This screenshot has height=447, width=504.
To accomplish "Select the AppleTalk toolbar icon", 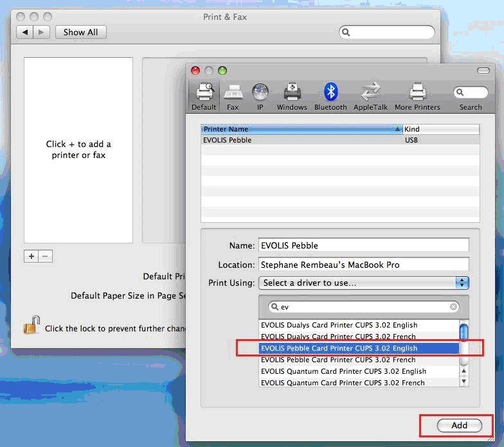I will tap(370, 96).
